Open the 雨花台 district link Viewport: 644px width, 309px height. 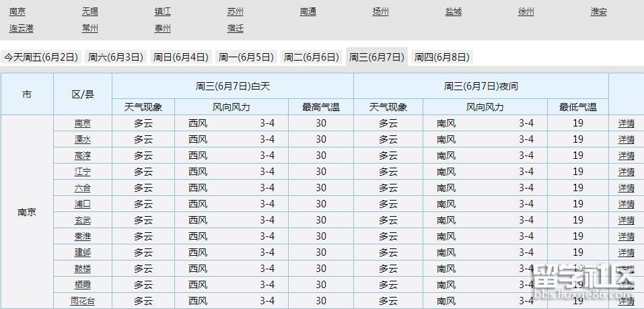tap(83, 301)
